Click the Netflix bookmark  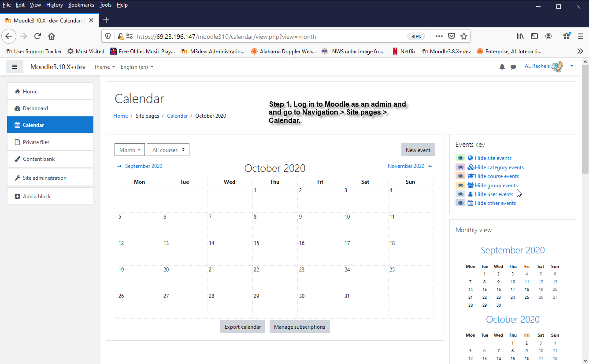point(404,51)
